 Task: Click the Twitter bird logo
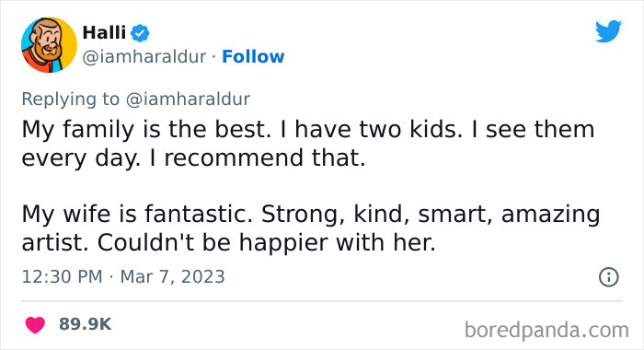tap(608, 30)
